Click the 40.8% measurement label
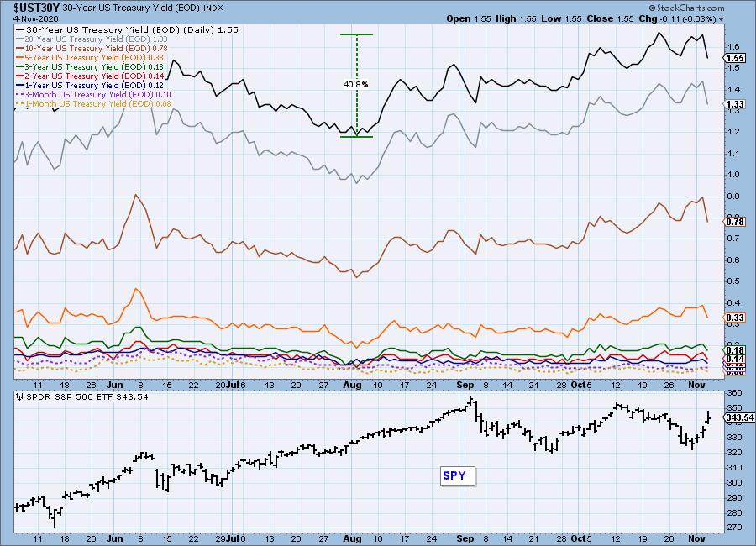 (356, 84)
